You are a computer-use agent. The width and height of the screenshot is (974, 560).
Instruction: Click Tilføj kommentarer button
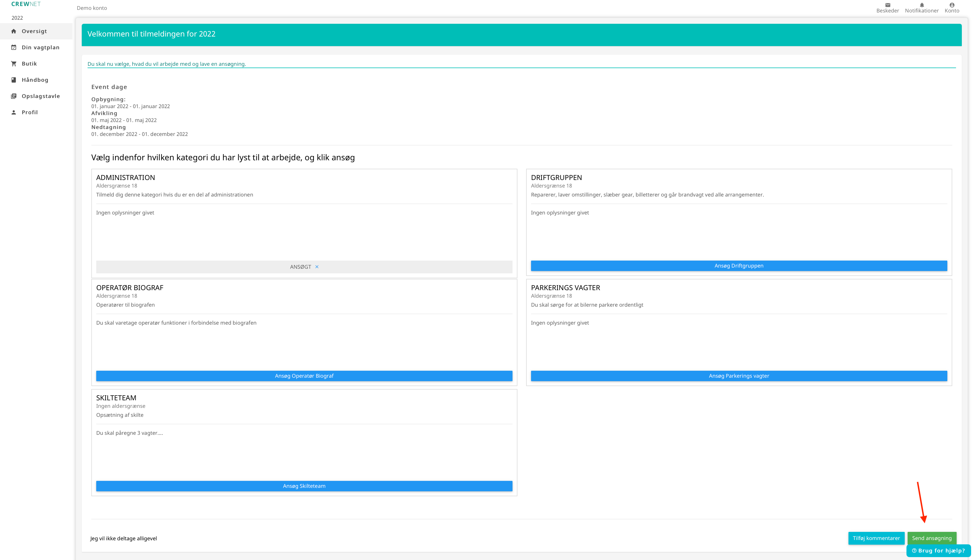pos(876,538)
